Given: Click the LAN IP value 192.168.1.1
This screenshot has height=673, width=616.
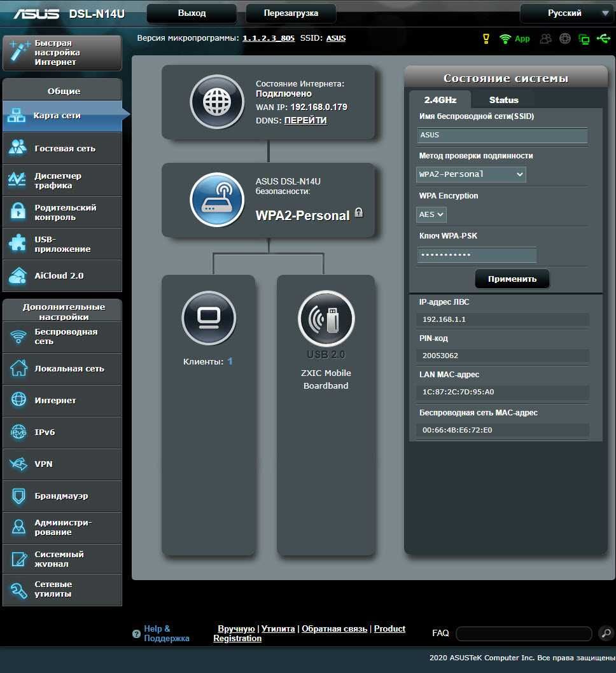Looking at the screenshot, I should pos(444,319).
